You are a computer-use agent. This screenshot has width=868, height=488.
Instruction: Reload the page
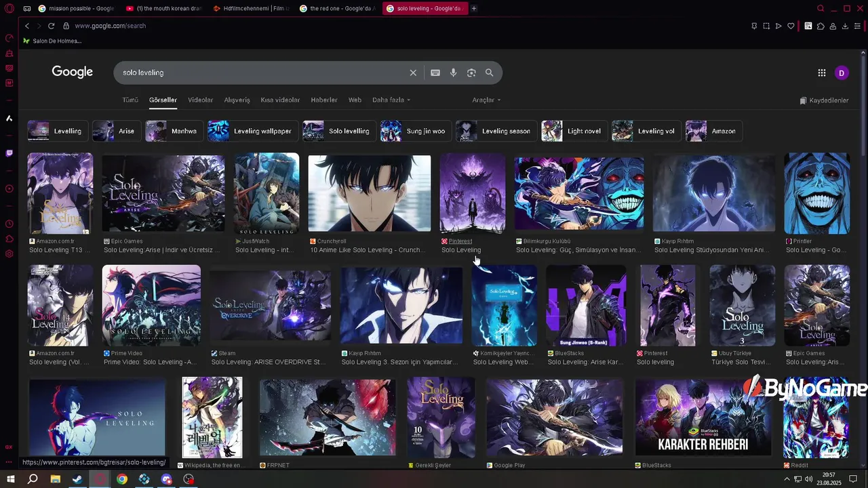tap(51, 26)
